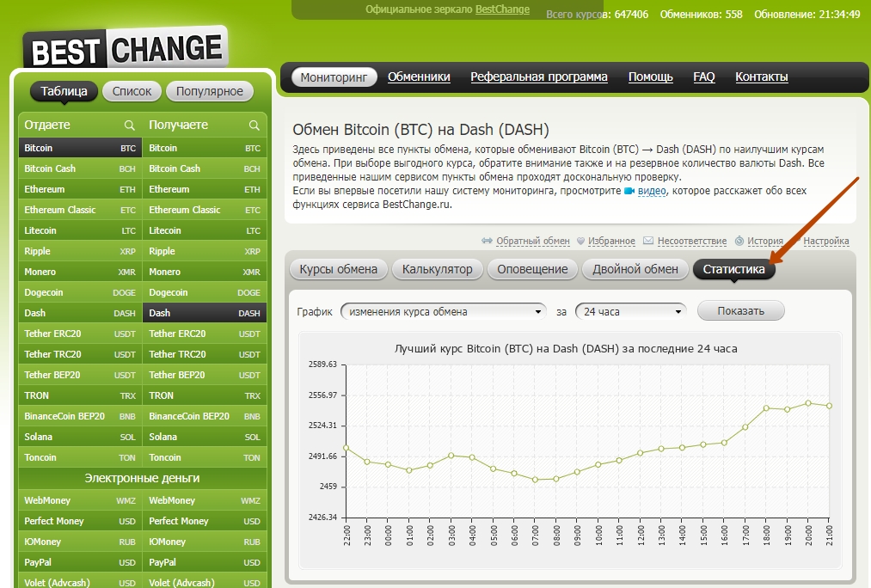The width and height of the screenshot is (871, 588).
Task: Select Tether TRC20 in the Получаете column
Action: coord(205,354)
